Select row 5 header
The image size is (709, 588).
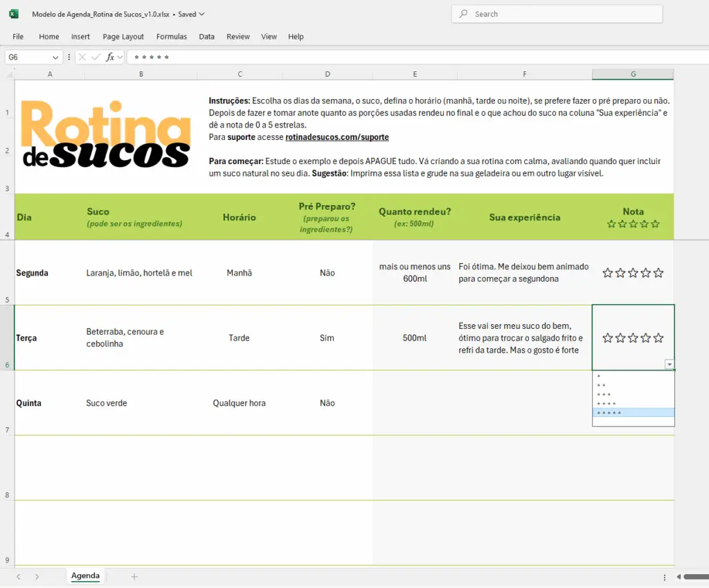pyautogui.click(x=7, y=273)
